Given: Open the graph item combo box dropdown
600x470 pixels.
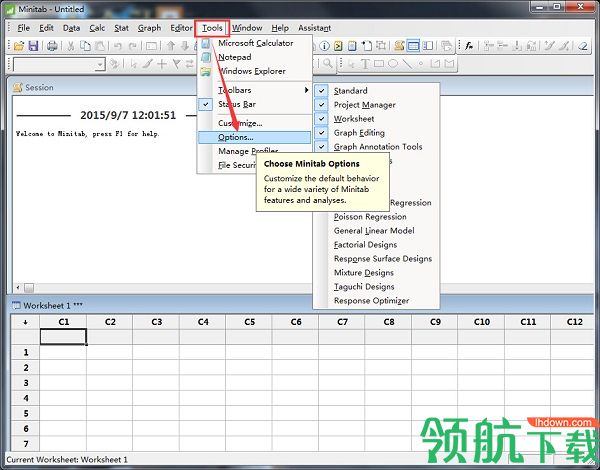Looking at the screenshot, I should [100, 64].
